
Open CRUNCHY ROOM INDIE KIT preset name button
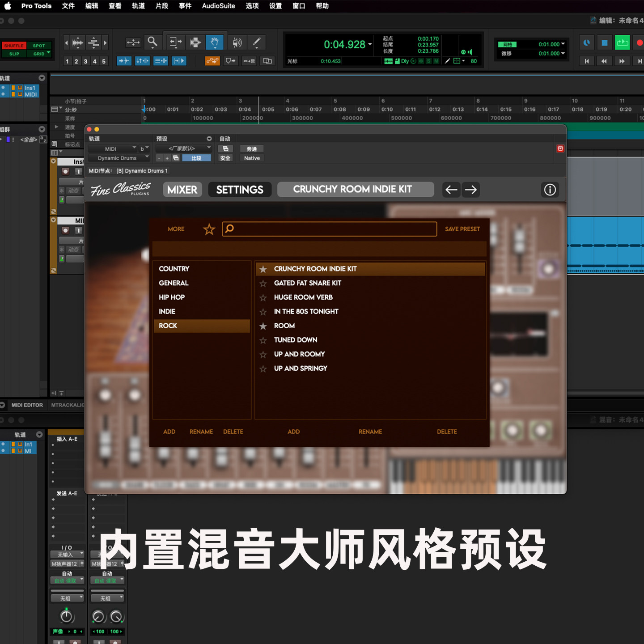(x=356, y=189)
